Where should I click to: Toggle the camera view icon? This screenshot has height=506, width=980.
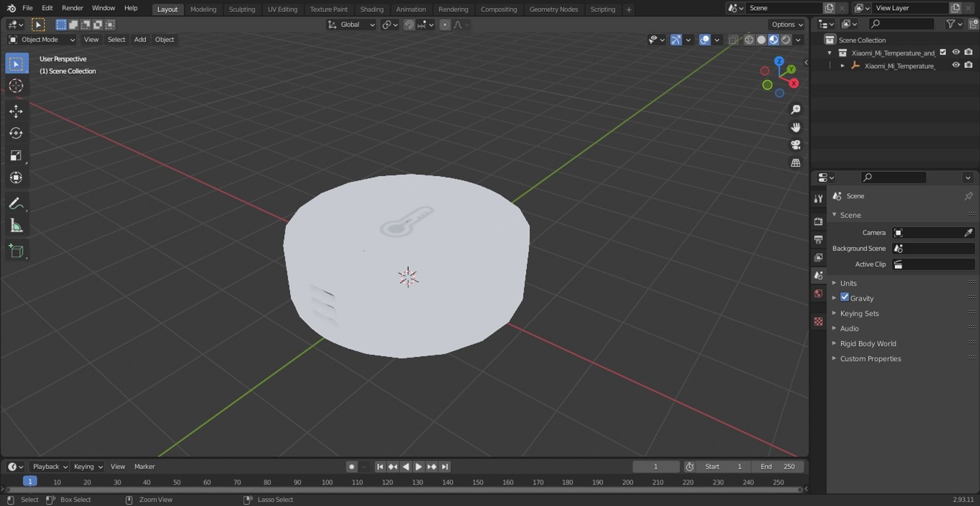coord(795,145)
